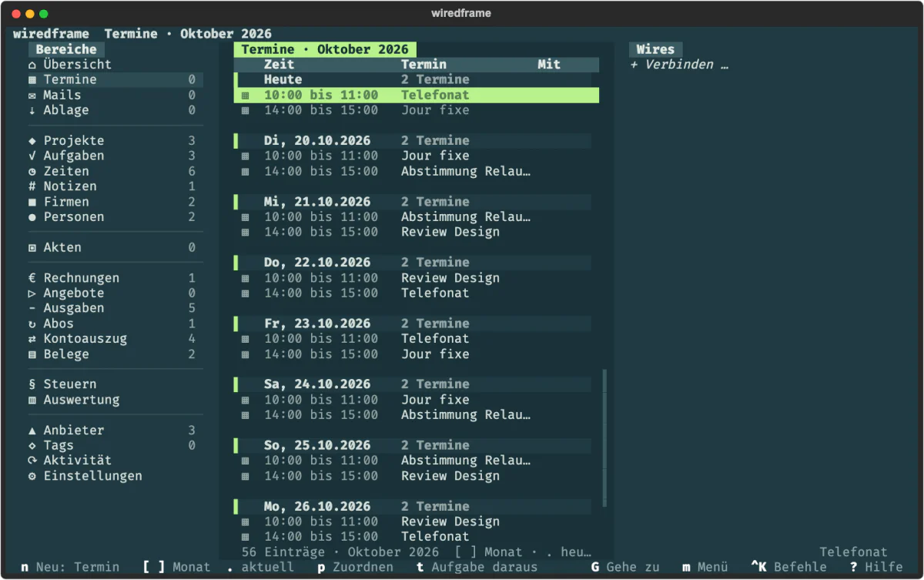Click the Steuern paragraph symbol icon
The image size is (924, 580).
(32, 384)
